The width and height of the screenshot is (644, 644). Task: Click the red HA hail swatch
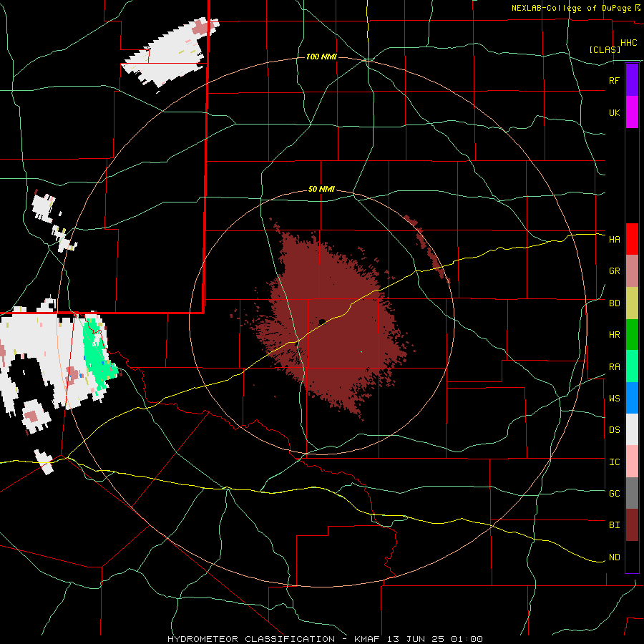pyautogui.click(x=632, y=239)
